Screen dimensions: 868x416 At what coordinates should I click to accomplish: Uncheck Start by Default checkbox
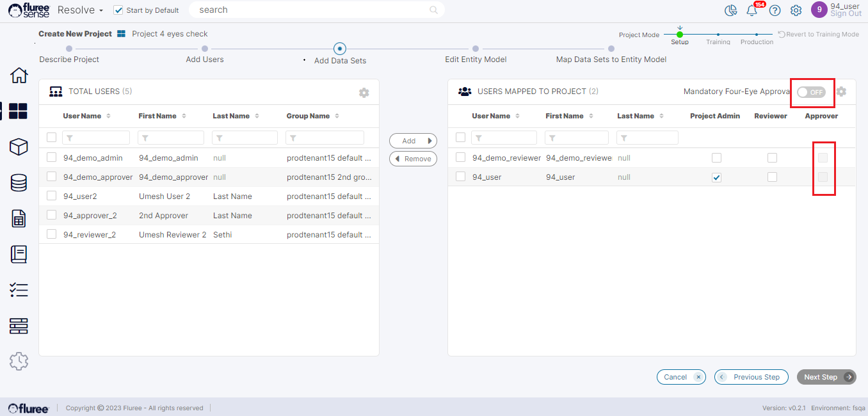[118, 10]
